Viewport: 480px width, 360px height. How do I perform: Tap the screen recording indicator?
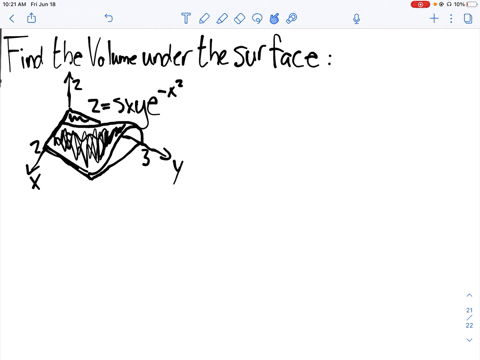[420, 4]
